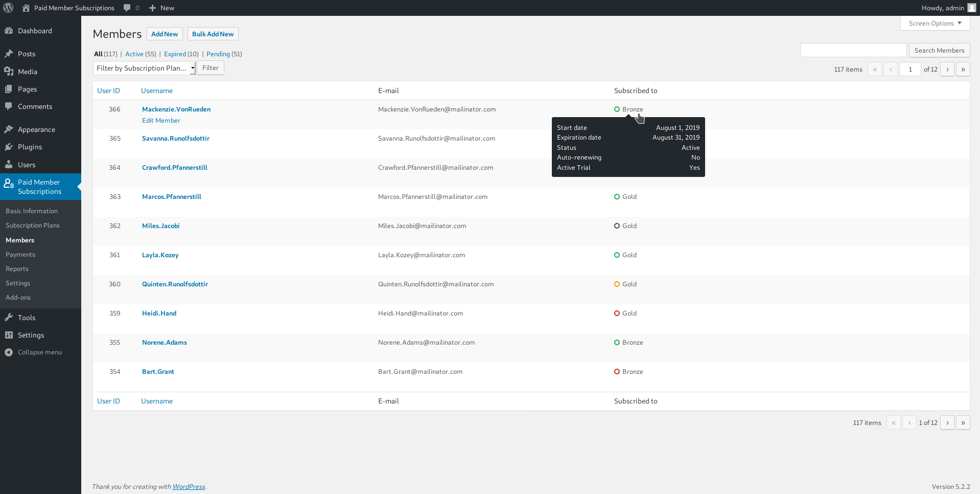
Task: Click the Bulk Add New button
Action: [x=213, y=34]
